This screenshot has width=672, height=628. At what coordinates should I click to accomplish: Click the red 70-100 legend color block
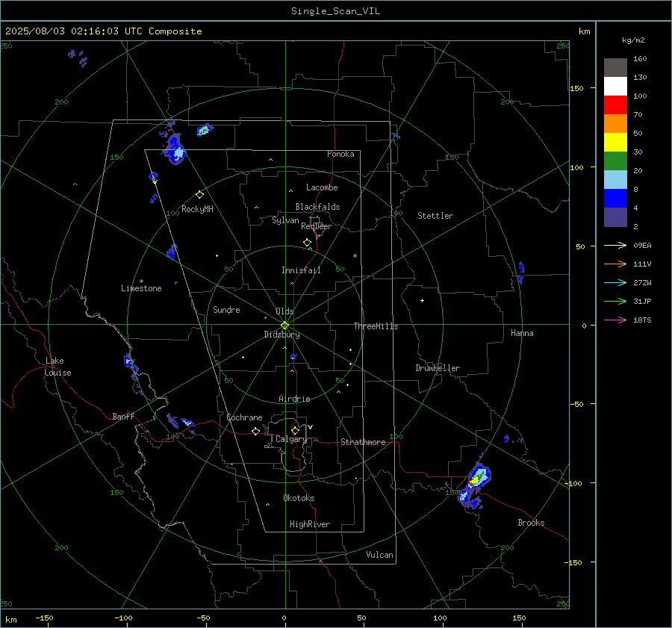click(615, 105)
